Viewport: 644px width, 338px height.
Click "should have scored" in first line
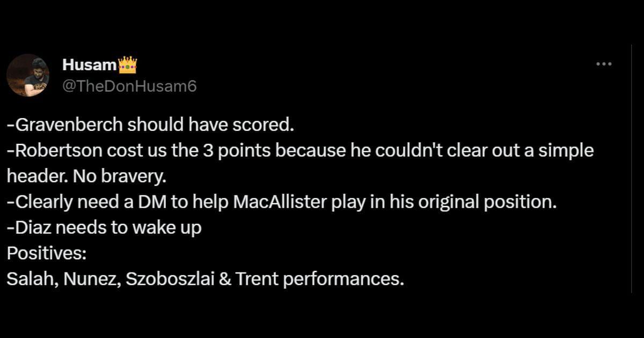pos(210,125)
